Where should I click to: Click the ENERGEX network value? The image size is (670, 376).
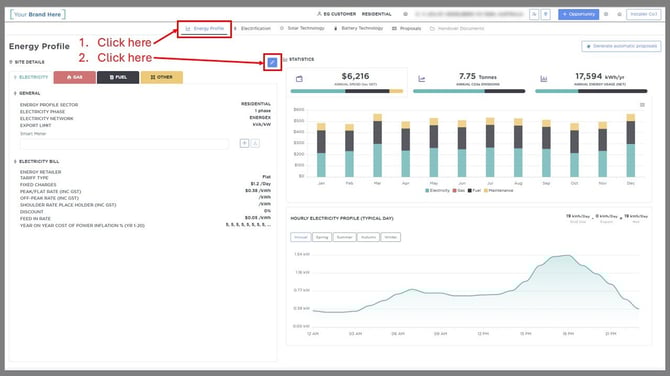pos(260,118)
